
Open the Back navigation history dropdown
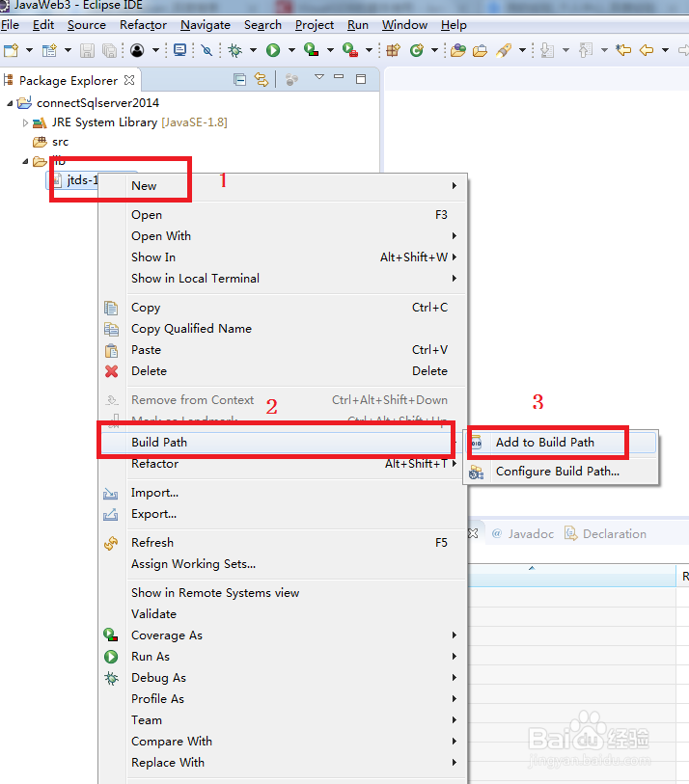point(665,50)
